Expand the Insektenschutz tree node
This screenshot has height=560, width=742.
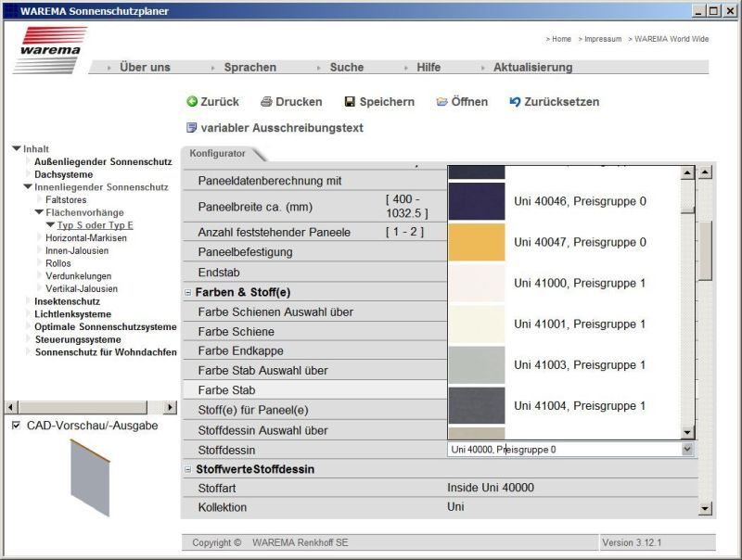(x=28, y=300)
